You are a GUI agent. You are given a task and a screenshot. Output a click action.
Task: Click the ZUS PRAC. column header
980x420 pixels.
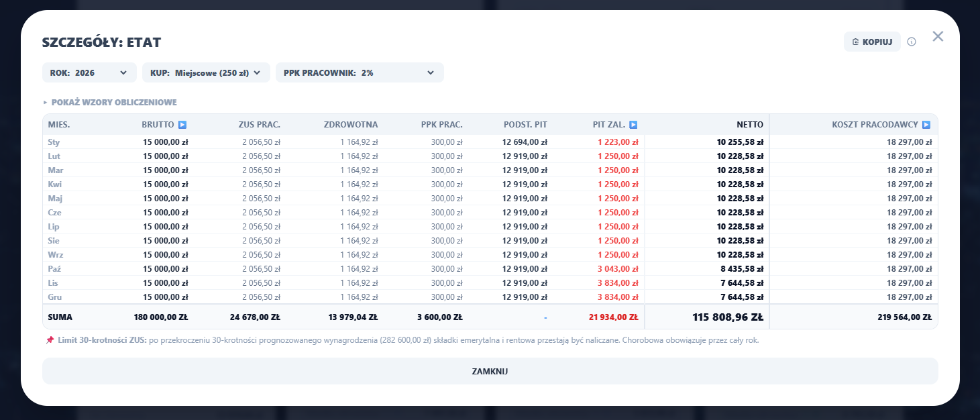259,124
